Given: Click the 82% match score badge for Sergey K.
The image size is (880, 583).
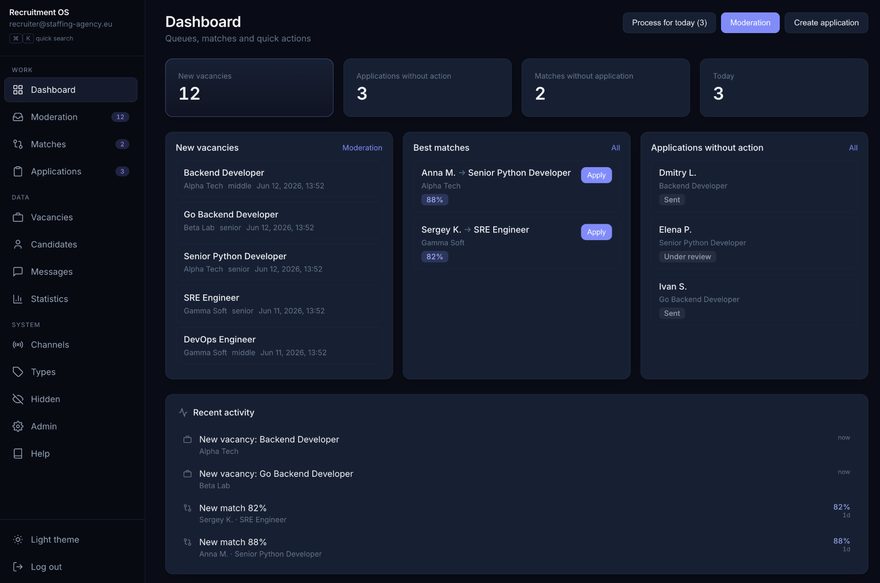Looking at the screenshot, I should [x=434, y=256].
